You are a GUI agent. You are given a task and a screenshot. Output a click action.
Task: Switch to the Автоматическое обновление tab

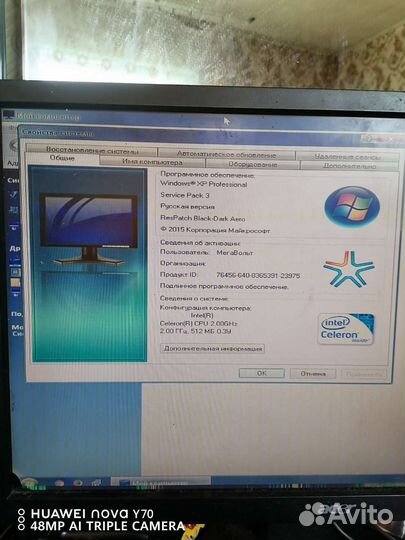(x=226, y=154)
